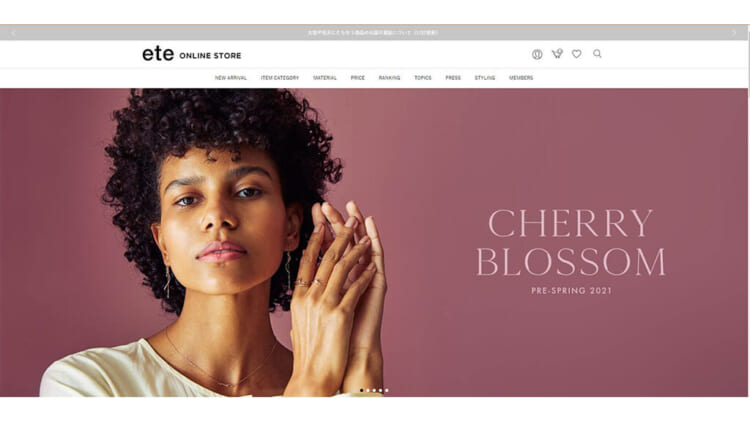The width and height of the screenshot is (750, 422).
Task: Go to RANKING page
Action: [389, 78]
